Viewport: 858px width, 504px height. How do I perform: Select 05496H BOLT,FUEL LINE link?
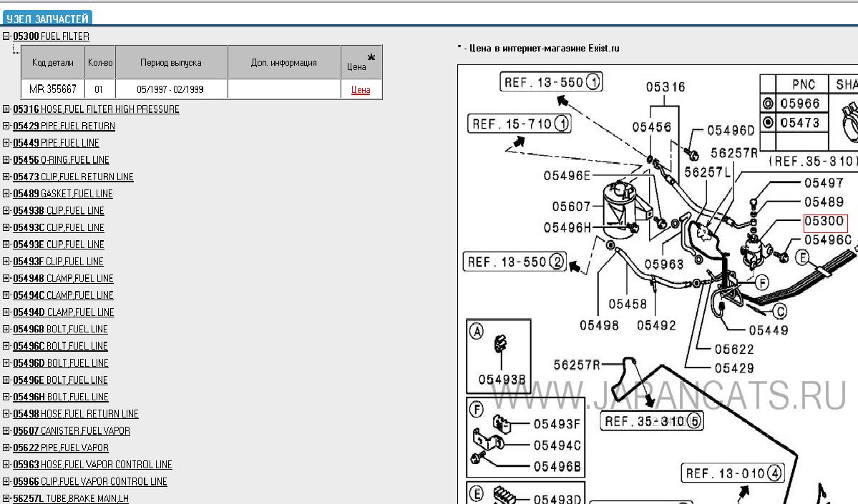pyautogui.click(x=61, y=397)
